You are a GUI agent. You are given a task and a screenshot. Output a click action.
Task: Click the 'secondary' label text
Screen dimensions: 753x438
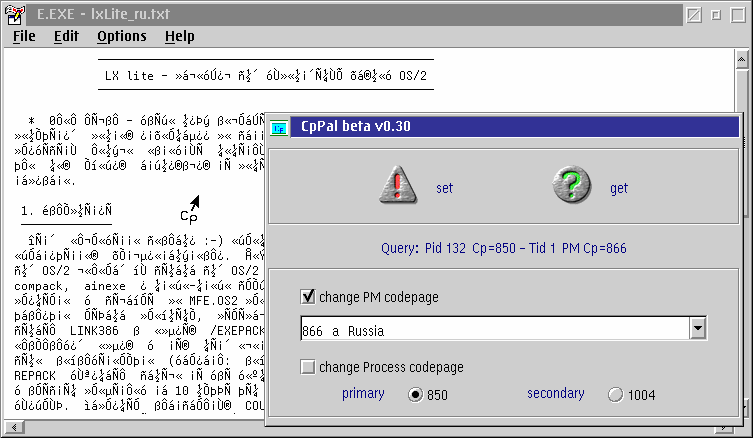[556, 393]
